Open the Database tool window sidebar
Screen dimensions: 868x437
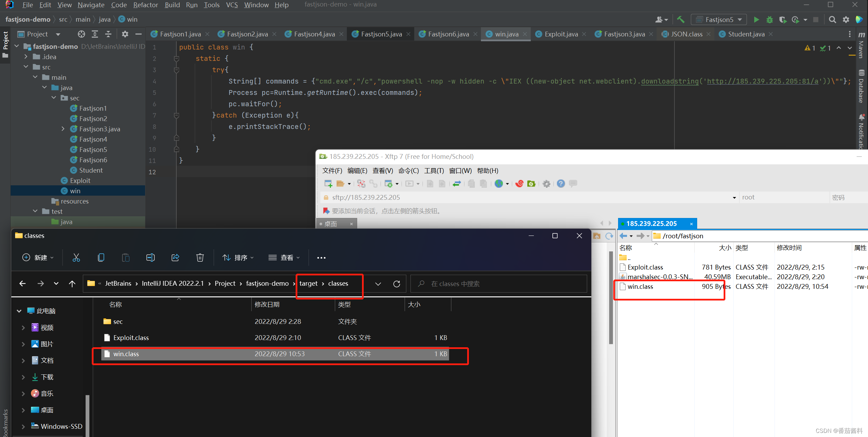(861, 87)
